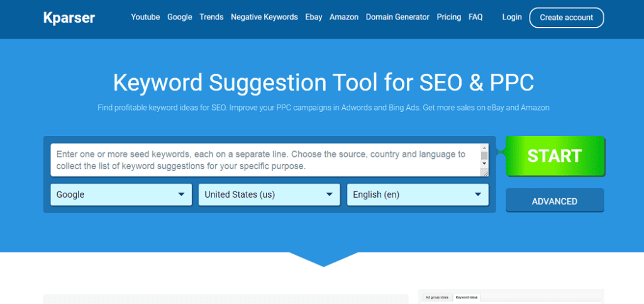Click the Login link

point(512,17)
